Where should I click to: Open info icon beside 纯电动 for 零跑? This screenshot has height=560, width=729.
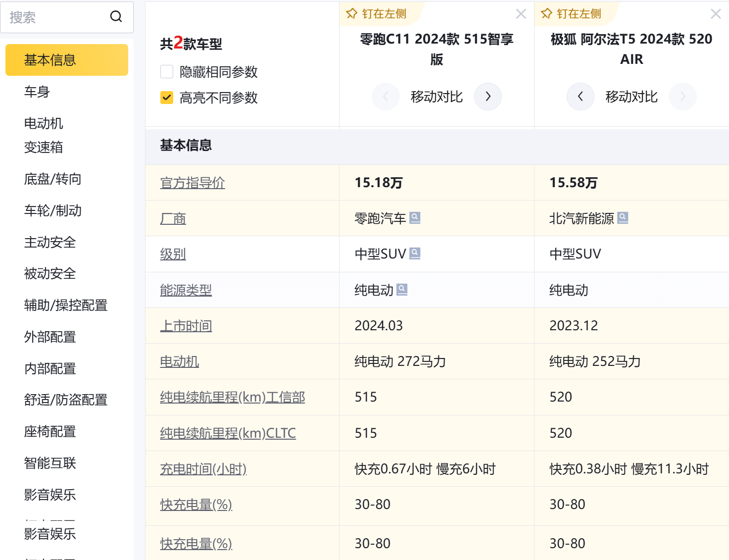(402, 289)
